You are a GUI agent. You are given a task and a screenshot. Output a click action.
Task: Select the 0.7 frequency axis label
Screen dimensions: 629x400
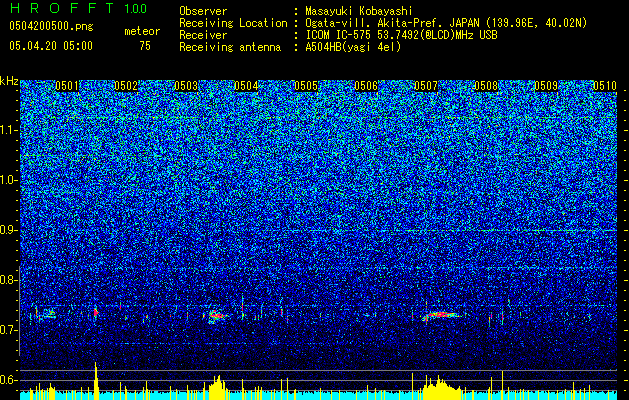pyautogui.click(x=9, y=330)
